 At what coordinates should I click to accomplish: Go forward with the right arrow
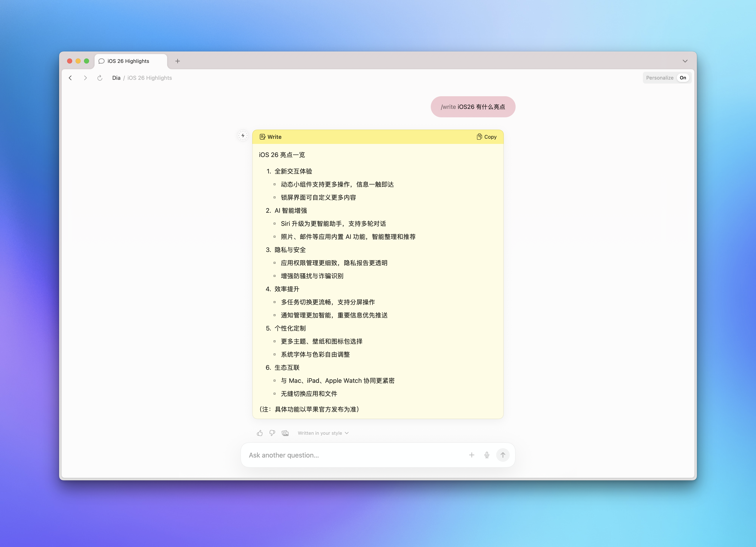point(85,78)
